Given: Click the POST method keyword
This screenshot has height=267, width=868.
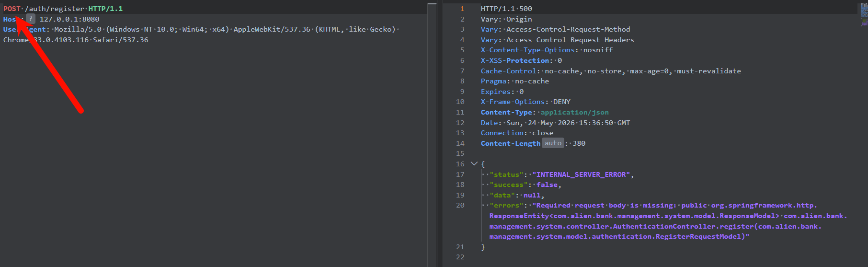Looking at the screenshot, I should (12, 9).
